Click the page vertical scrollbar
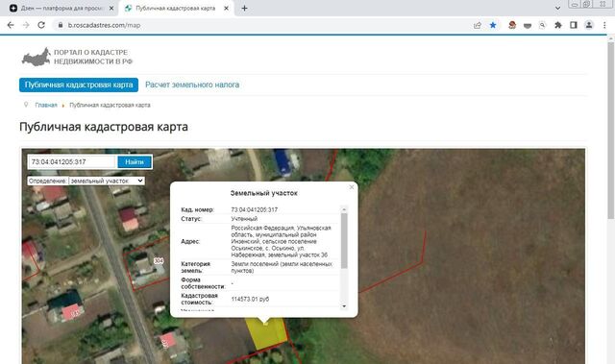The image size is (615, 364). pos(611,130)
